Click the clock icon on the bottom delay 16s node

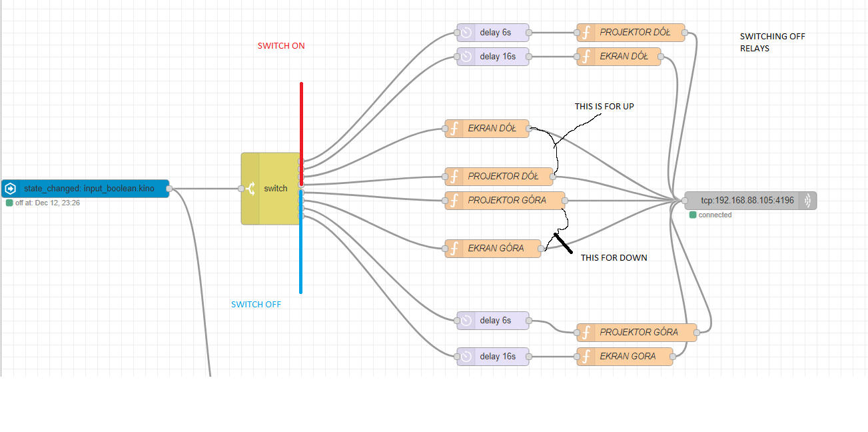tap(466, 357)
